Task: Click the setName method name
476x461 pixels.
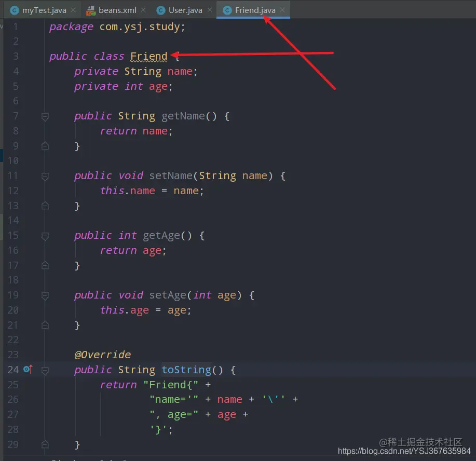Action: point(171,176)
